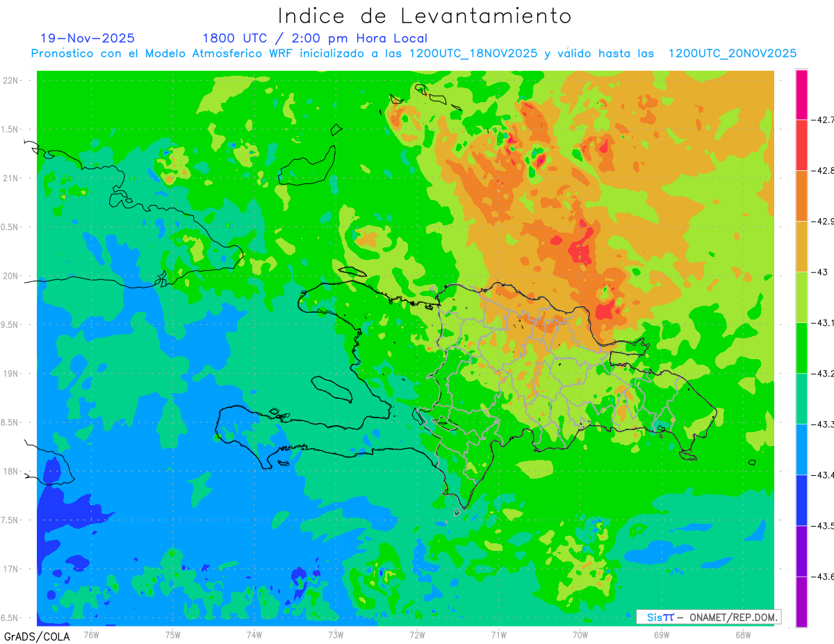This screenshot has height=644, width=834.
Task: Click the '76W' longitude label
Action: tap(91, 634)
